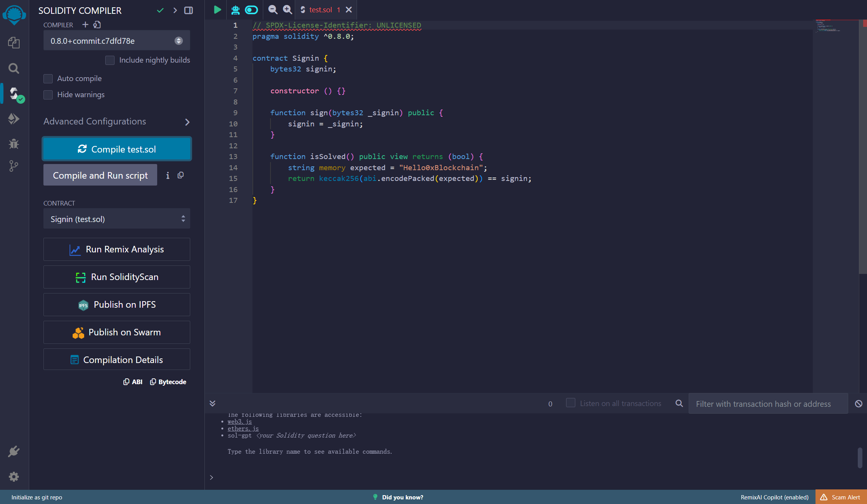
Task: Click Compile and Run script button
Action: (100, 175)
